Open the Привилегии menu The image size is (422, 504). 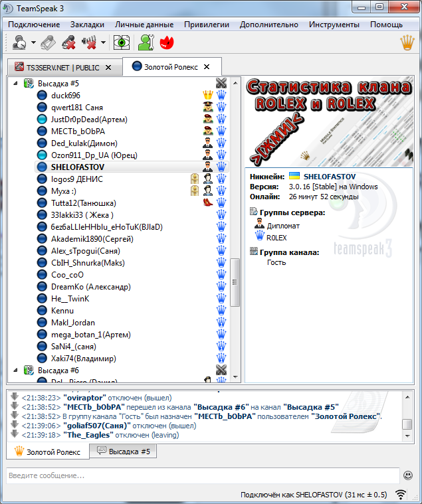pos(207,25)
